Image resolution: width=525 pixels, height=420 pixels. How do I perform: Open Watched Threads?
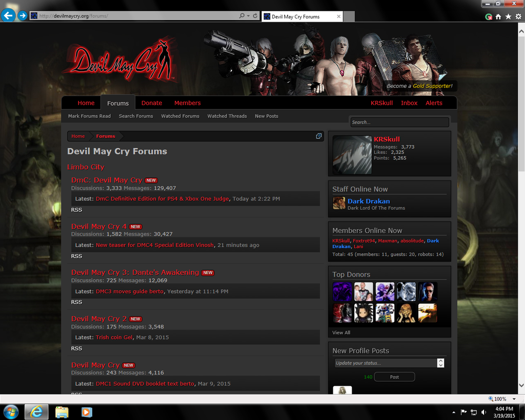coord(227,116)
